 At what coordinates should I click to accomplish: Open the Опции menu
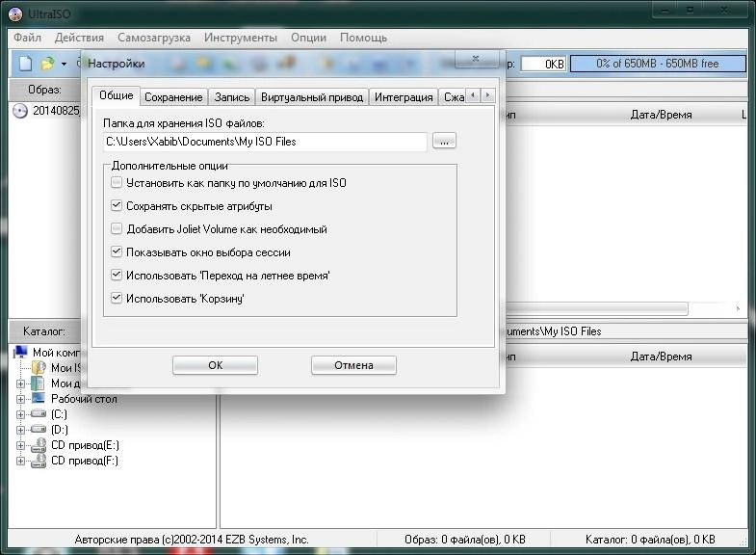click(308, 38)
